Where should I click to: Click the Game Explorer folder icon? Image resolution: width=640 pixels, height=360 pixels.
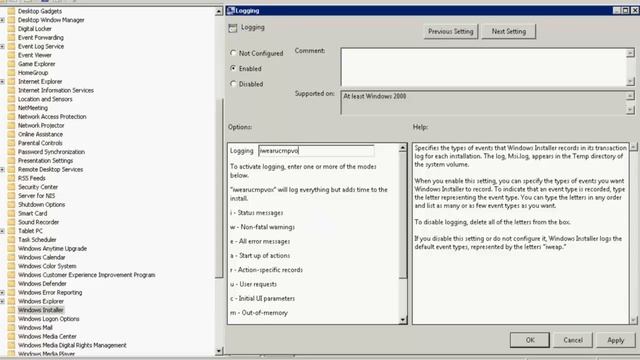tap(11, 64)
